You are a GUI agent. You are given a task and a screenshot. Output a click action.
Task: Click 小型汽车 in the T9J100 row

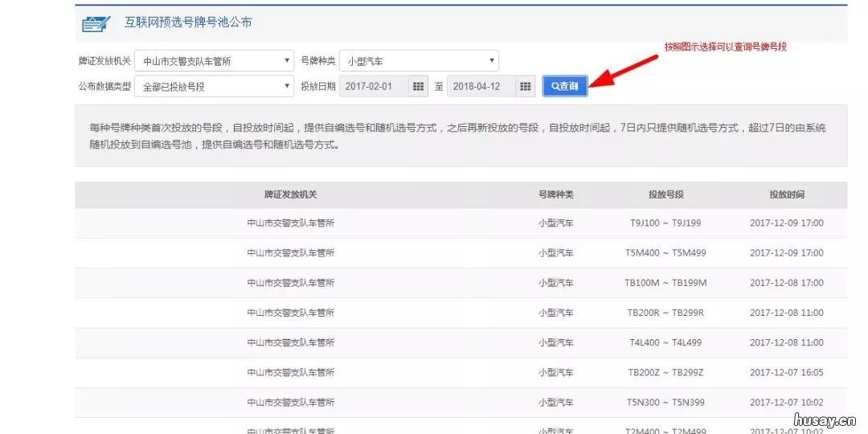tap(556, 223)
